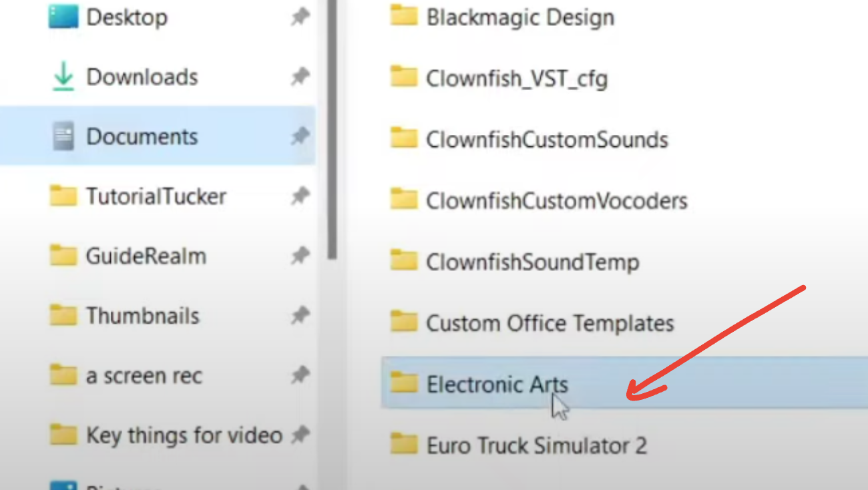The width and height of the screenshot is (868, 490).
Task: Click the Desktop icon in sidebar
Action: (x=63, y=18)
